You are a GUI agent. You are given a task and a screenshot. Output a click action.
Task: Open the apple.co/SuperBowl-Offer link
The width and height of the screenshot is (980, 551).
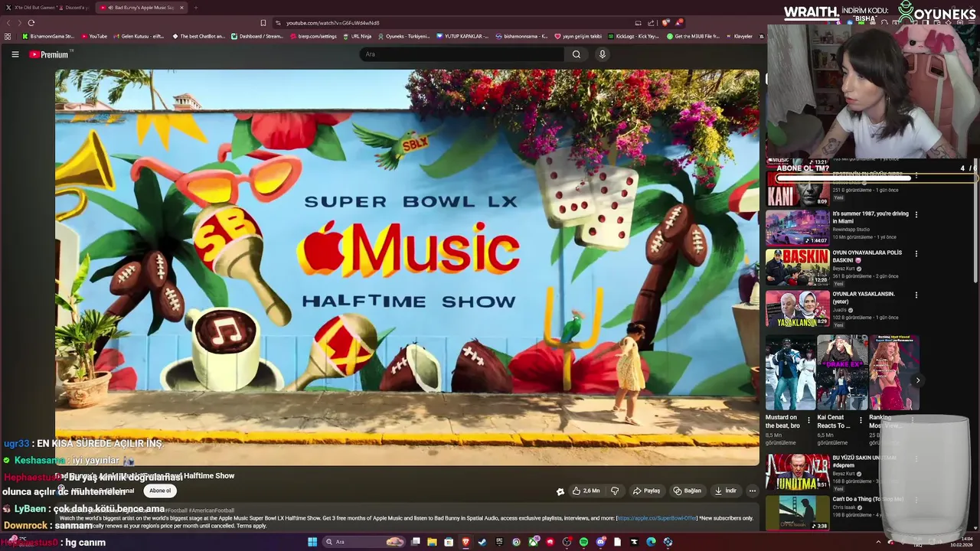point(658,518)
